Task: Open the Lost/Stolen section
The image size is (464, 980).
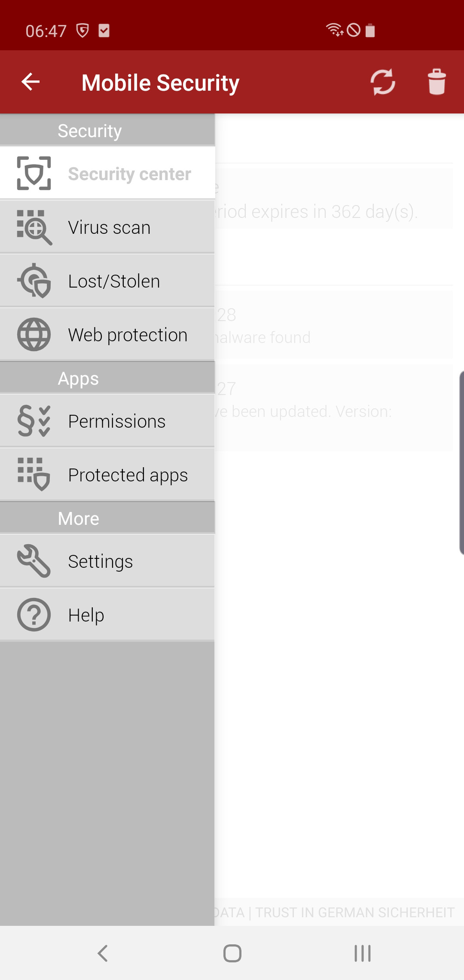Action: click(107, 281)
